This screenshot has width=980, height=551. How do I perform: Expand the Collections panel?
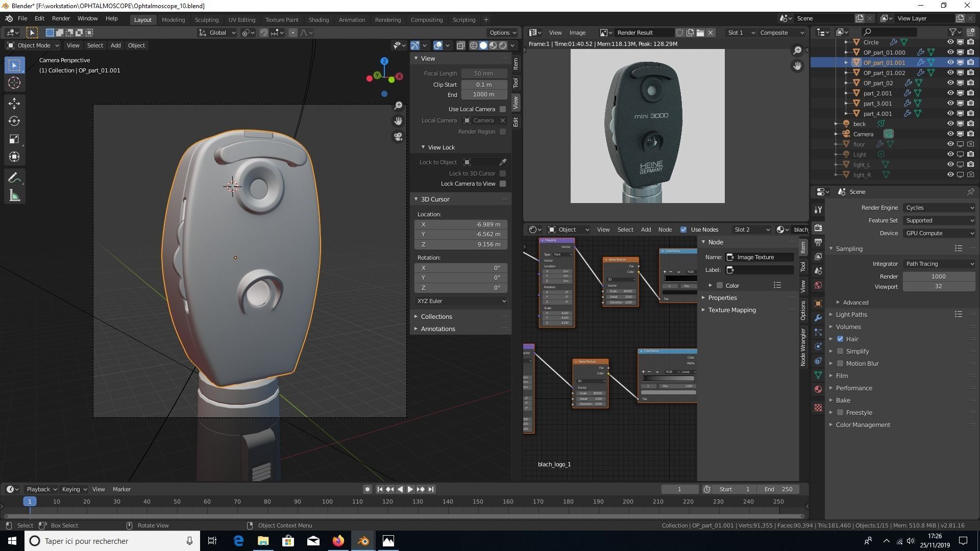tap(436, 317)
